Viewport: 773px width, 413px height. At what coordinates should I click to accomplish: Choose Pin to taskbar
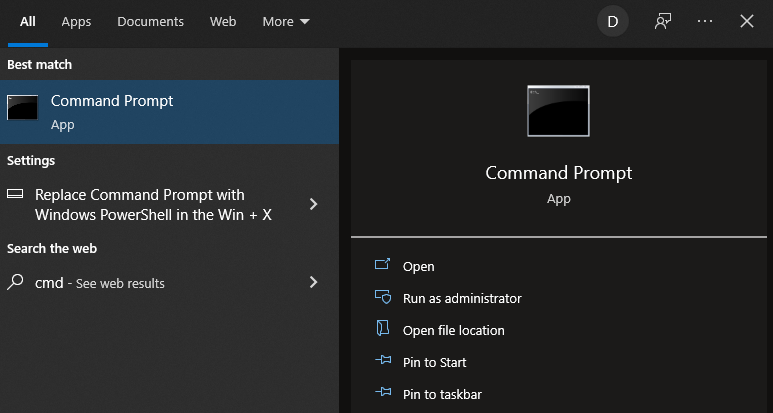[x=442, y=394]
